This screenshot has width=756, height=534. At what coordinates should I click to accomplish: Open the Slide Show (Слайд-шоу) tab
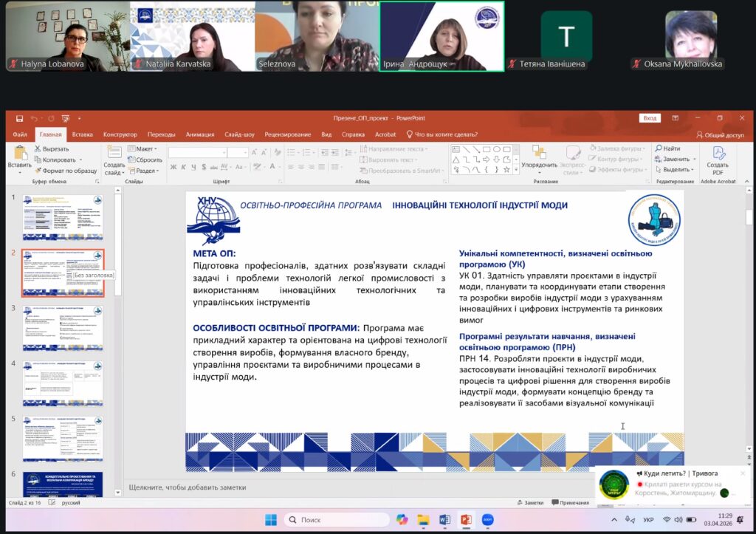(x=238, y=135)
